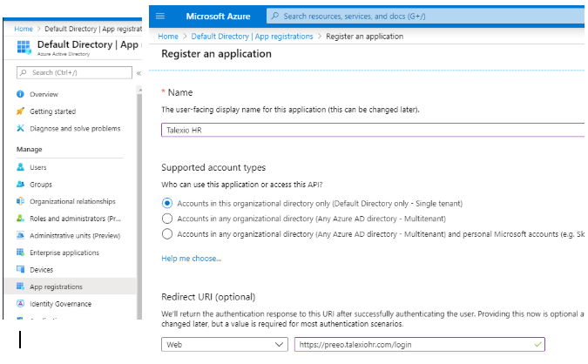Open the Azure hamburger portal menu
The height and width of the screenshot is (364, 588).
(x=160, y=17)
